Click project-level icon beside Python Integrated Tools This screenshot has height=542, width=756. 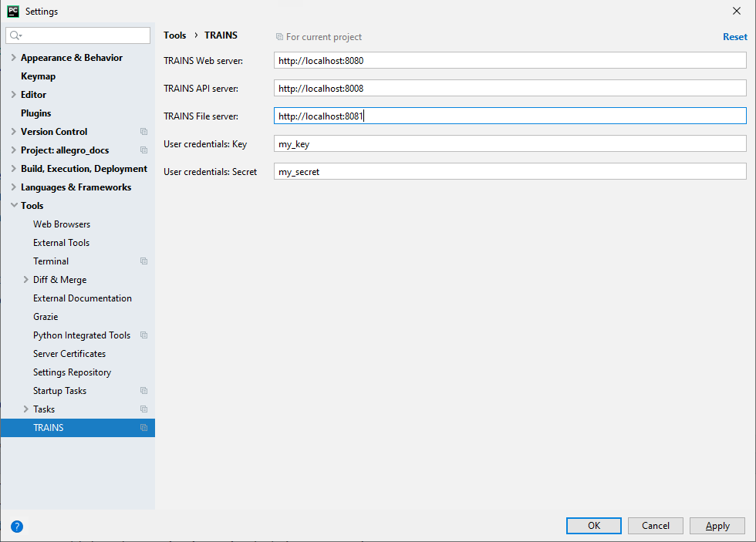pos(143,335)
